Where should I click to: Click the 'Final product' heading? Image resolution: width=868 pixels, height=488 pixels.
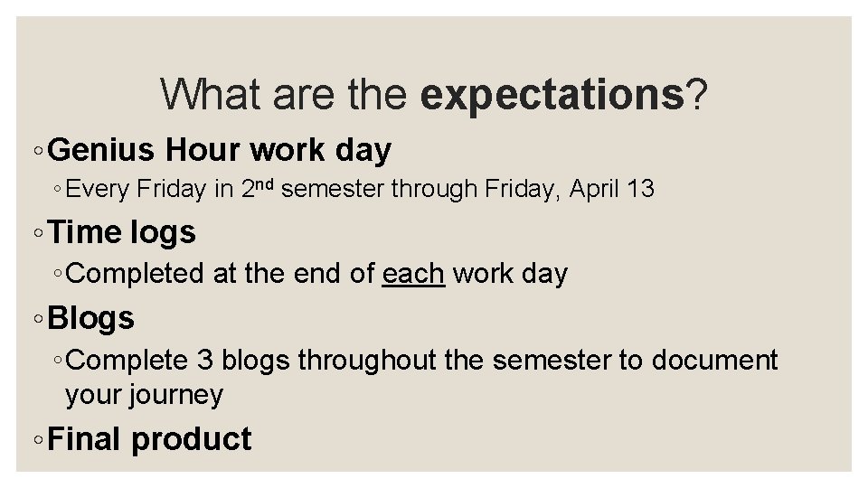tap(149, 440)
